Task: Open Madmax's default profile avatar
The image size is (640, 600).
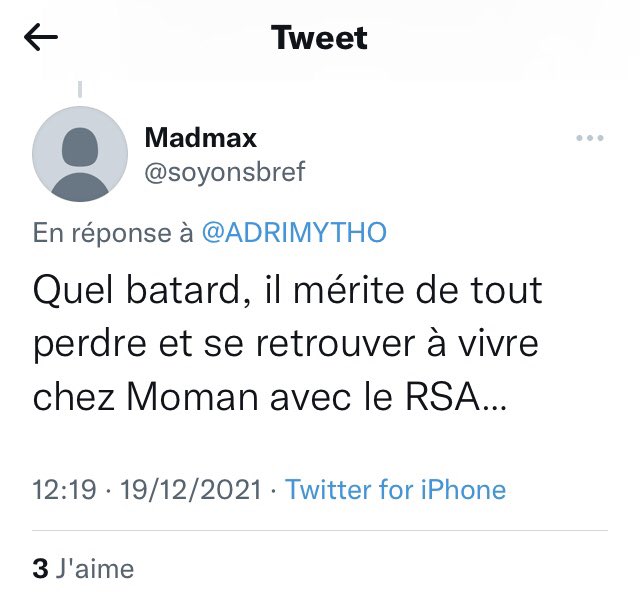Action: [80, 154]
